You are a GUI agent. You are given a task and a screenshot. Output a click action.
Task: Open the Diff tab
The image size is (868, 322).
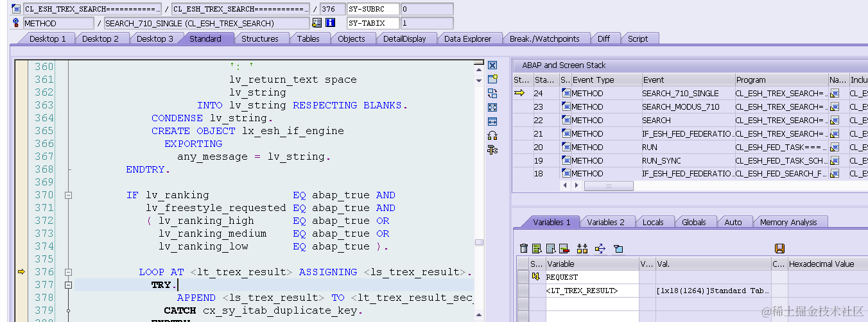(x=603, y=38)
